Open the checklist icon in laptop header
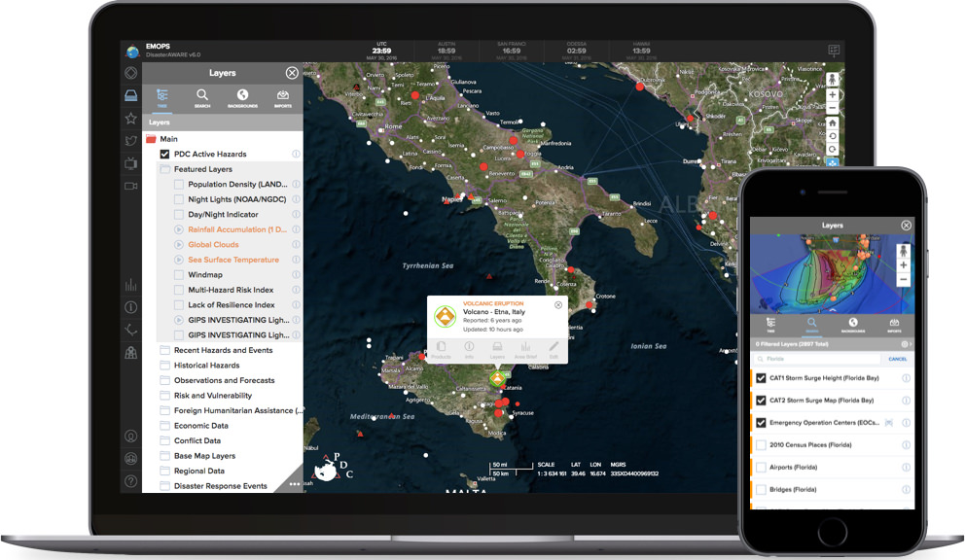This screenshot has height=560, width=965. coord(834,51)
